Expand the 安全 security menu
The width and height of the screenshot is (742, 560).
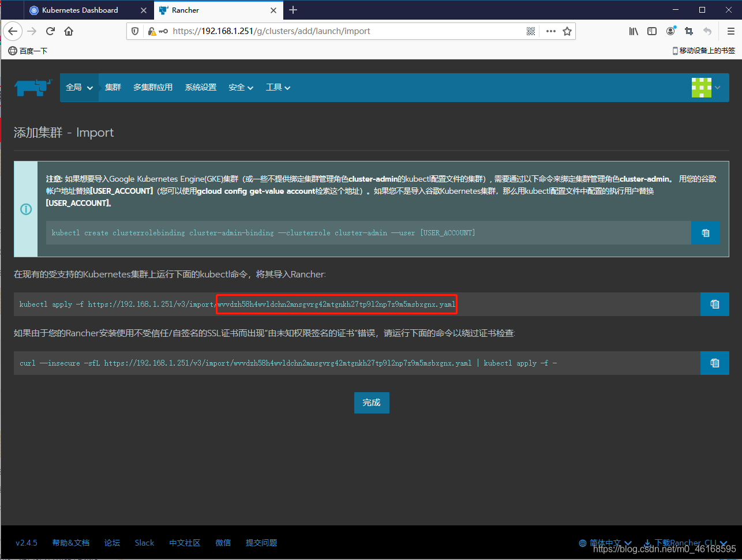(241, 87)
